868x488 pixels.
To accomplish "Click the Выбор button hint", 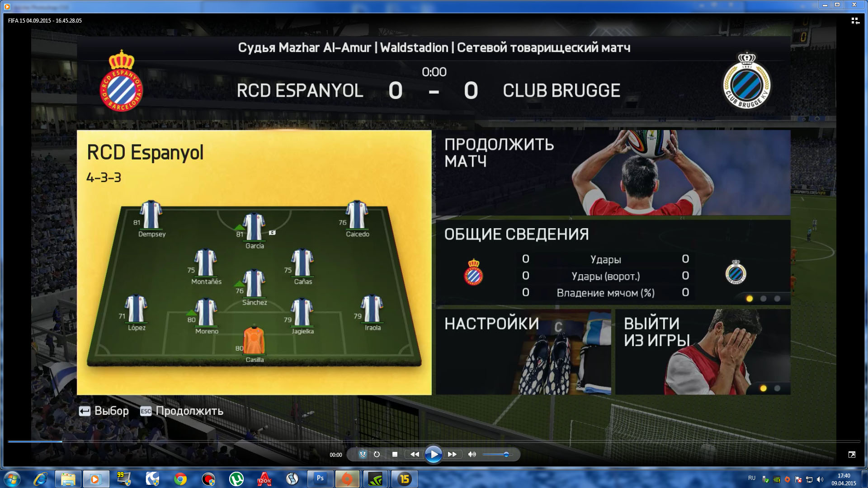I will [x=104, y=411].
